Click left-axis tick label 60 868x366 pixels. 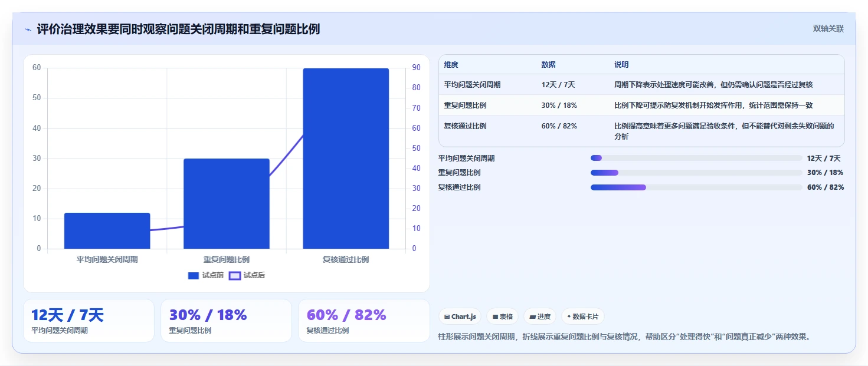[x=37, y=68]
